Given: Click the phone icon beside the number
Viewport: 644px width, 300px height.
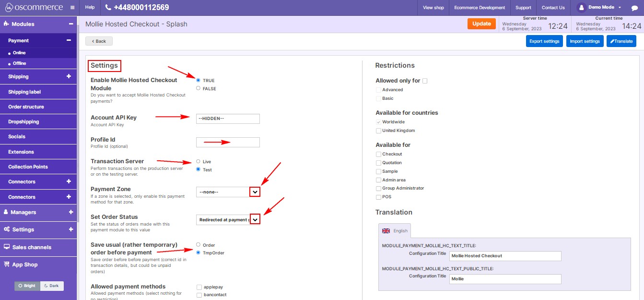Looking at the screenshot, I should pos(108,8).
